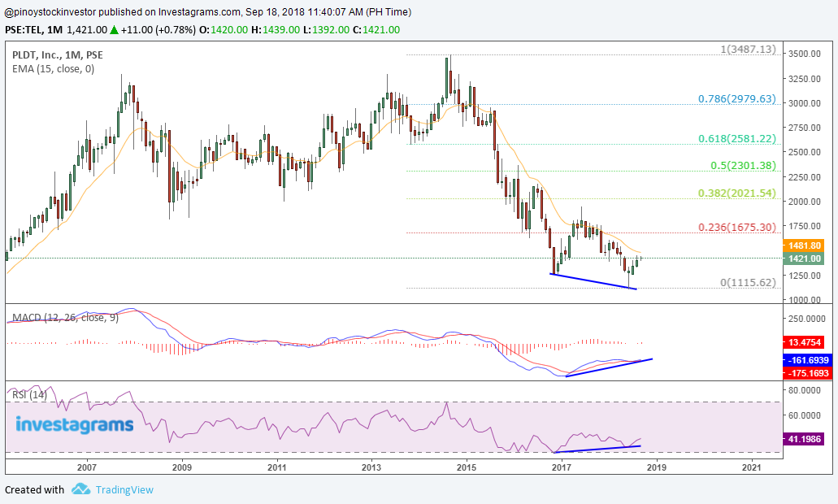Select the RSI (14) indicator label
The image size is (838, 504).
click(29, 394)
